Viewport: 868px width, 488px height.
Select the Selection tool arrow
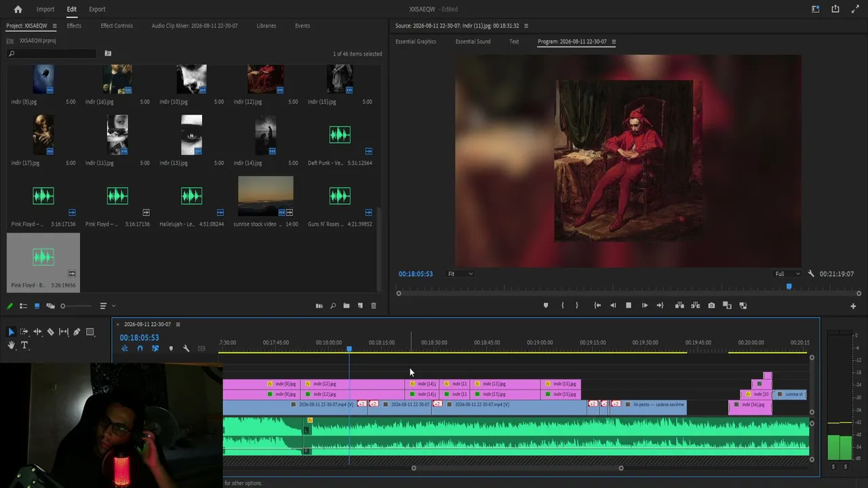pyautogui.click(x=11, y=331)
